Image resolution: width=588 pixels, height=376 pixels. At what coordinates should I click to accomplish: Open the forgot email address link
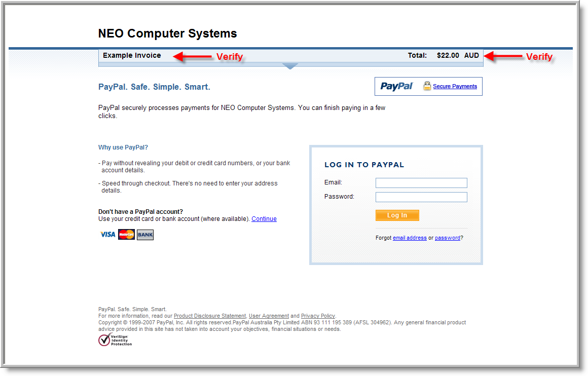pyautogui.click(x=410, y=238)
